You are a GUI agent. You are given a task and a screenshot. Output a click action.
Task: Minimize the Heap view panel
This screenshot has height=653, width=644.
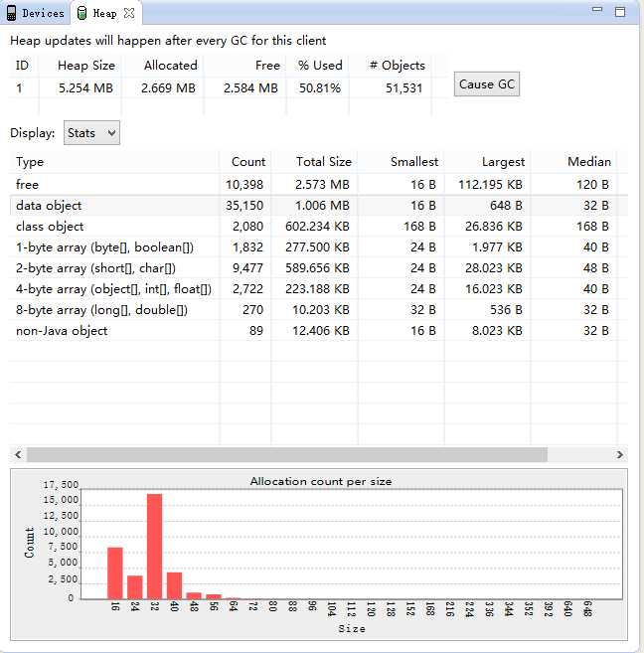pyautogui.click(x=597, y=9)
